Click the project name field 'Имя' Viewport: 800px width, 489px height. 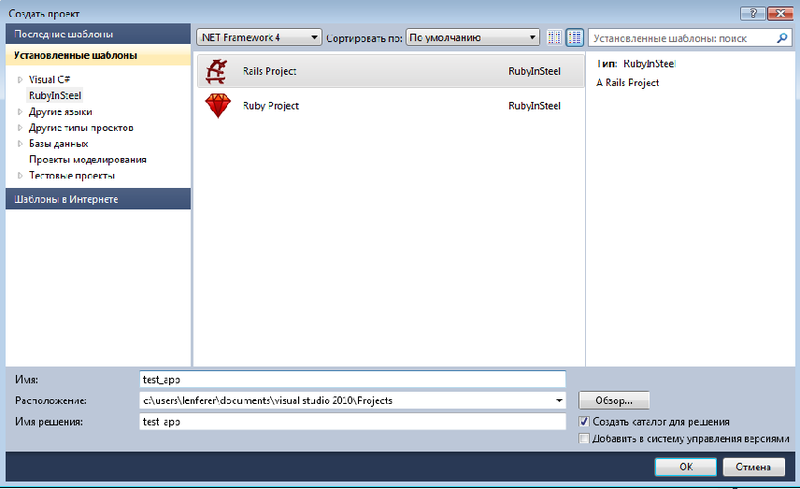click(352, 379)
